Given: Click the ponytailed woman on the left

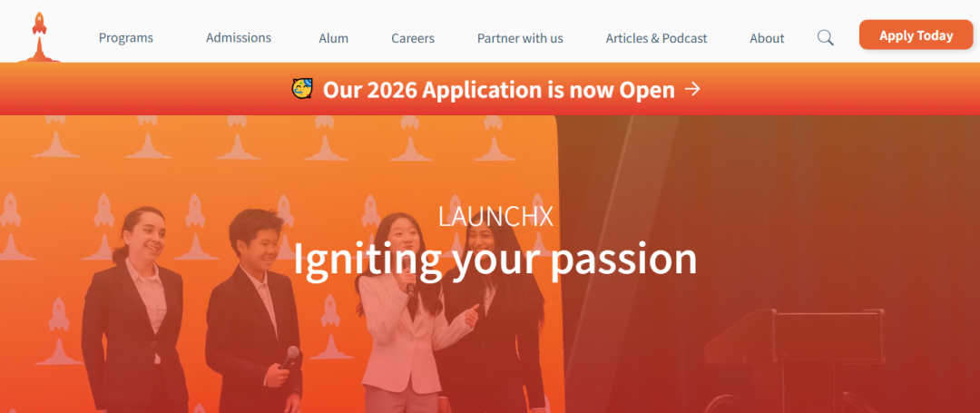Looking at the screenshot, I should point(134,310).
